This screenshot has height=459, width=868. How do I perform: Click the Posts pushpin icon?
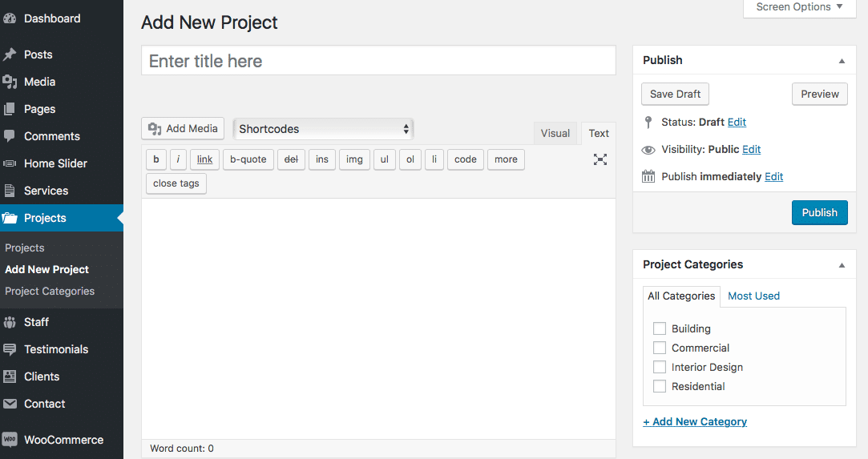[x=10, y=54]
